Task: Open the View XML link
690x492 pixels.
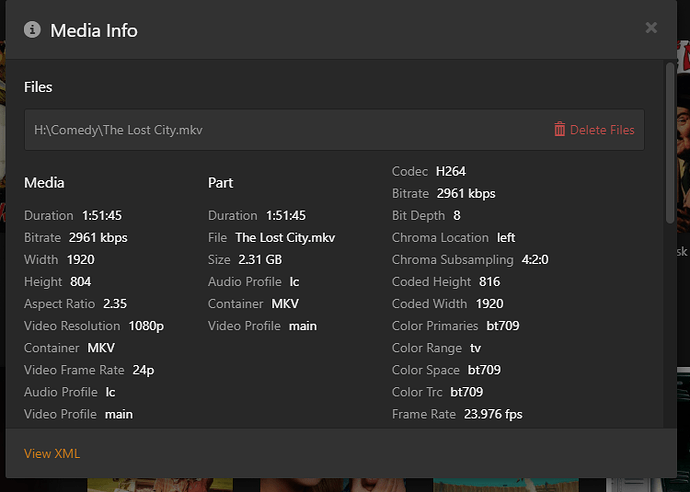Action: point(52,454)
